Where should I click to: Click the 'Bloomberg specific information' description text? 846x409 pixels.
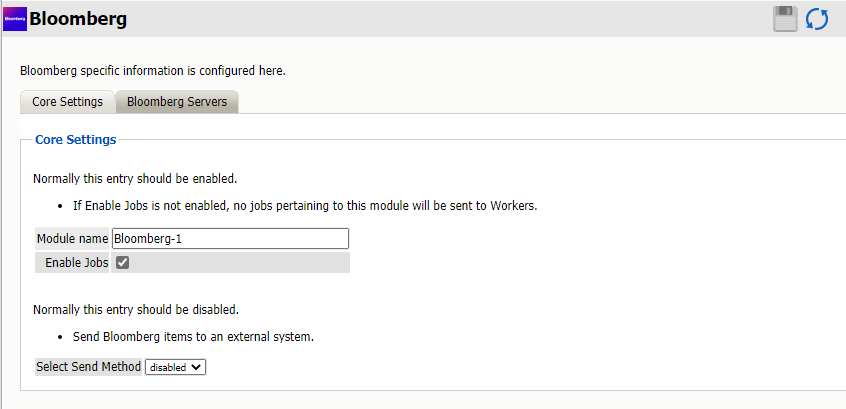tap(153, 71)
